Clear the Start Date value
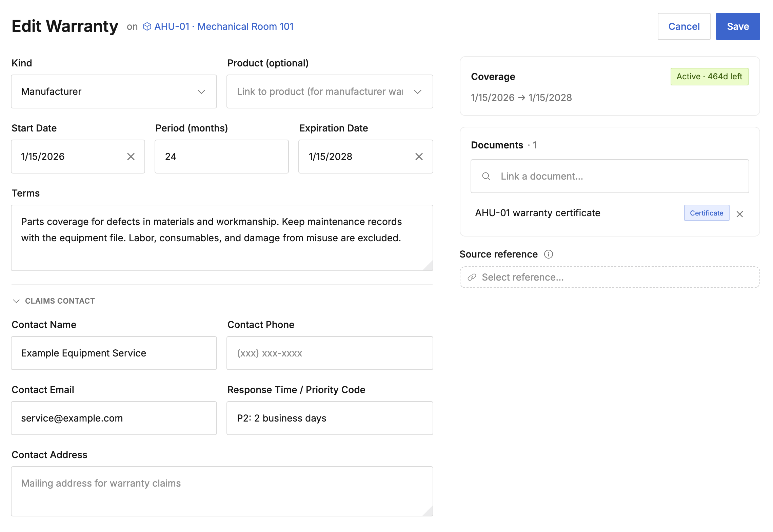 [x=131, y=157]
